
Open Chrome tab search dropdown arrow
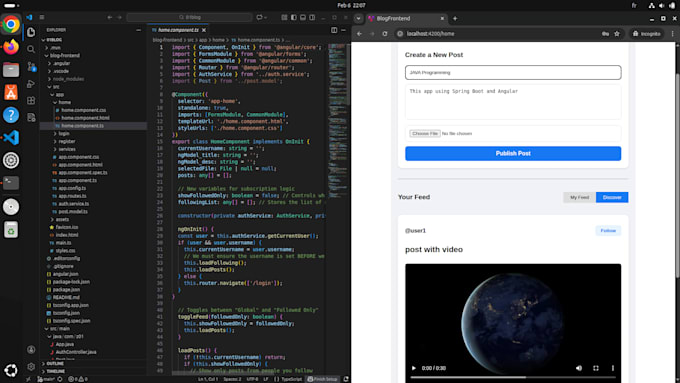[x=358, y=18]
